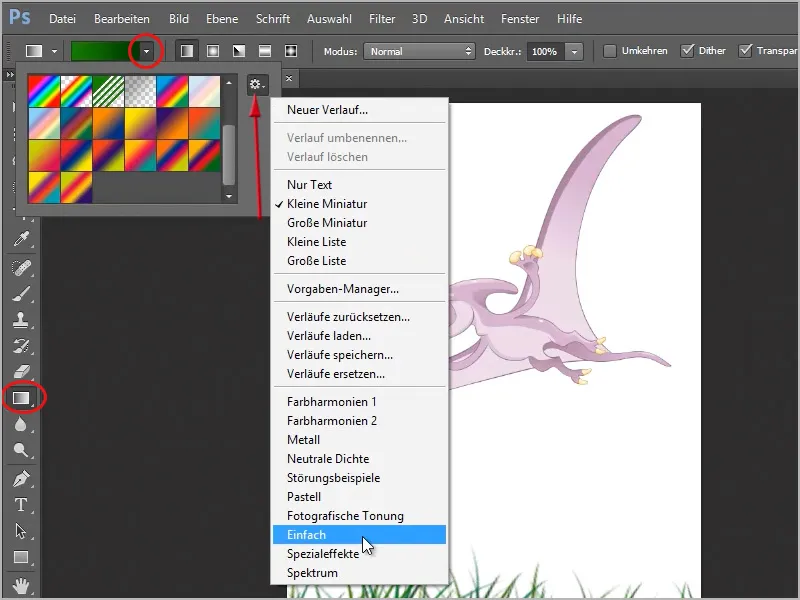Open the Deckkraft slider arrow
Screen dimensions: 800x600
click(574, 52)
